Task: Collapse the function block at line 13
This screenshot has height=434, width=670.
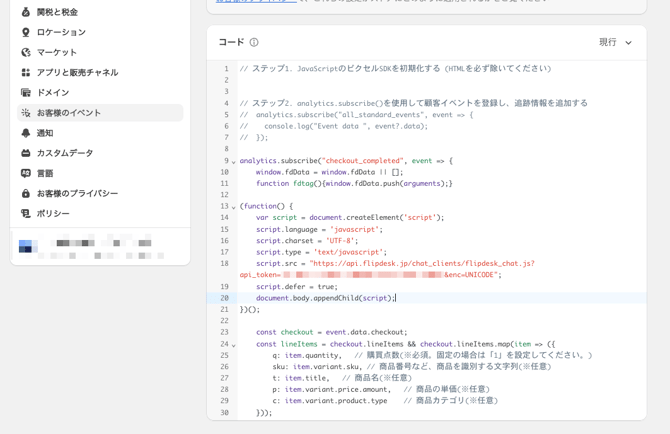Action: pyautogui.click(x=234, y=207)
